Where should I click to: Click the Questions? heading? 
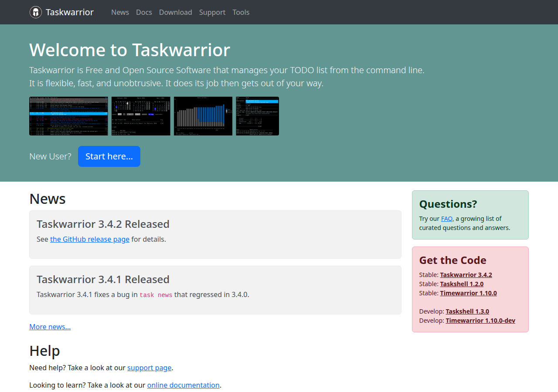point(448,204)
